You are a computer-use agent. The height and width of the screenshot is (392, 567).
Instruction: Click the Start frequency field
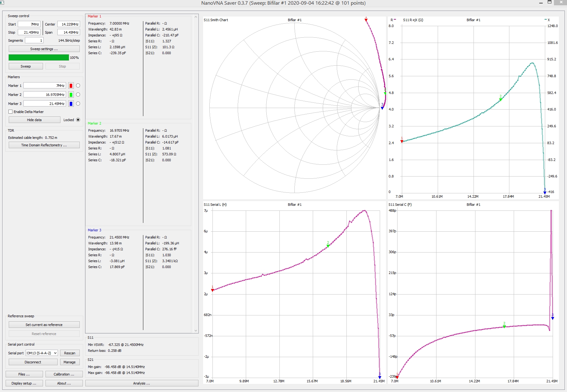29,24
